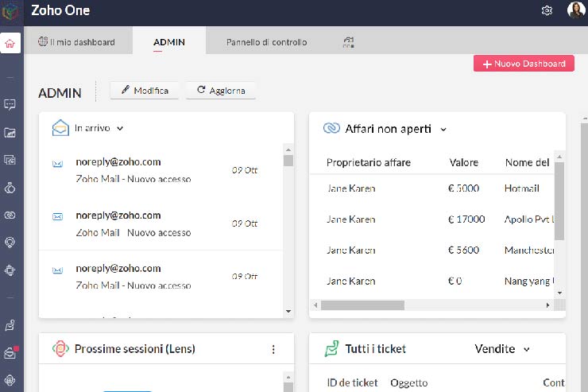
Task: Click the Nuovo Dashboard button
Action: click(x=524, y=64)
